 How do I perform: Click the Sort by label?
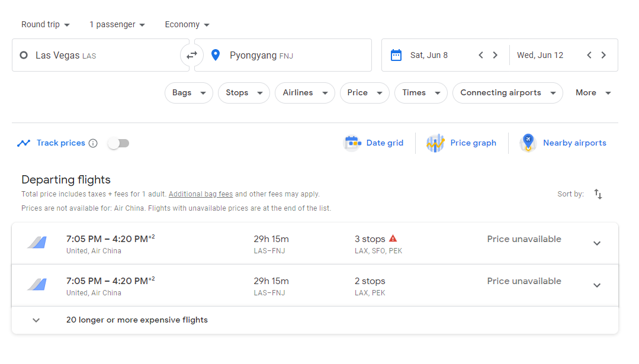(x=570, y=194)
